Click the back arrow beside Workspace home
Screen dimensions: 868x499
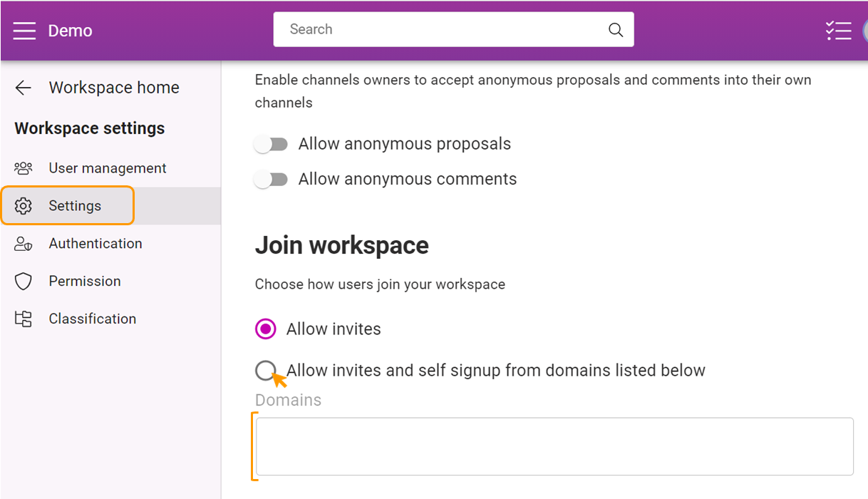(x=24, y=88)
